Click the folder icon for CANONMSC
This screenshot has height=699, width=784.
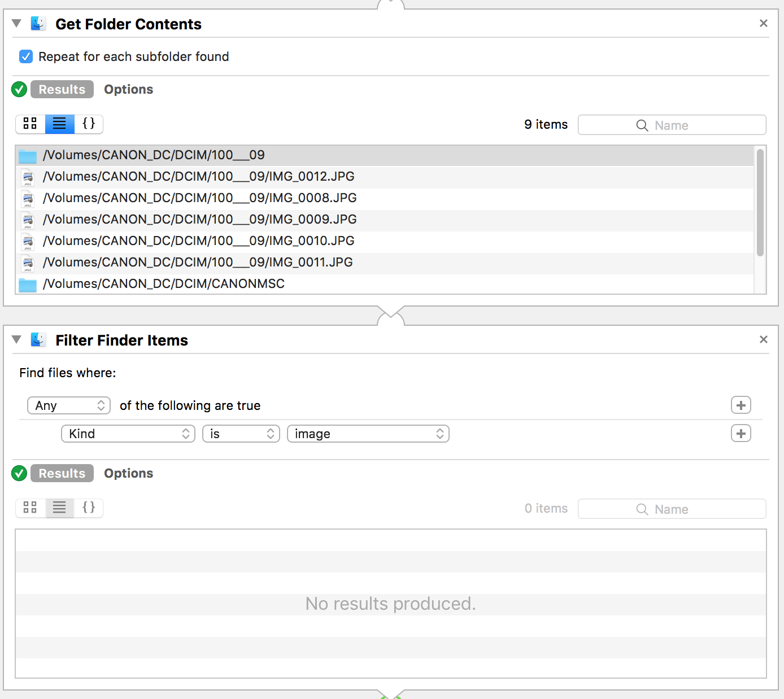click(x=28, y=284)
